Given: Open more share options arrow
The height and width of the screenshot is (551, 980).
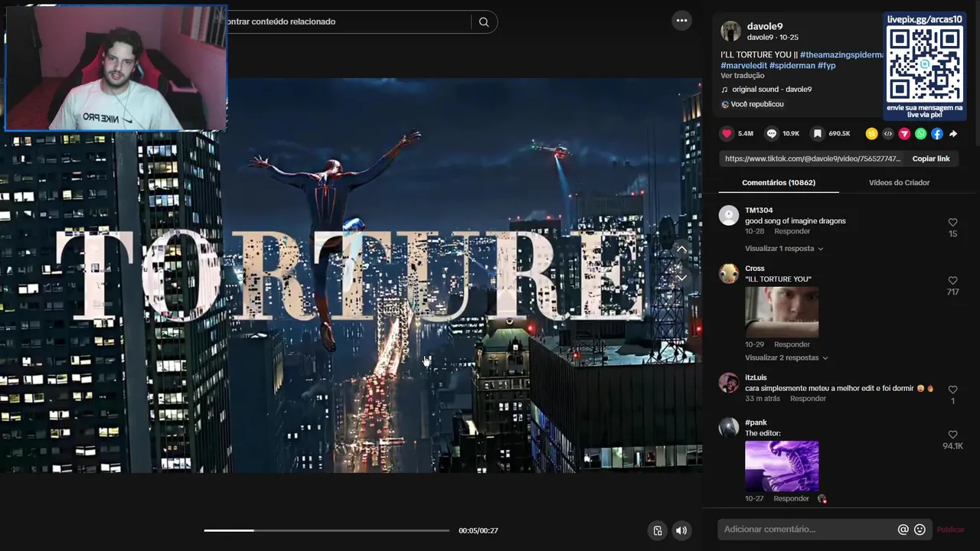Looking at the screenshot, I should pyautogui.click(x=953, y=134).
